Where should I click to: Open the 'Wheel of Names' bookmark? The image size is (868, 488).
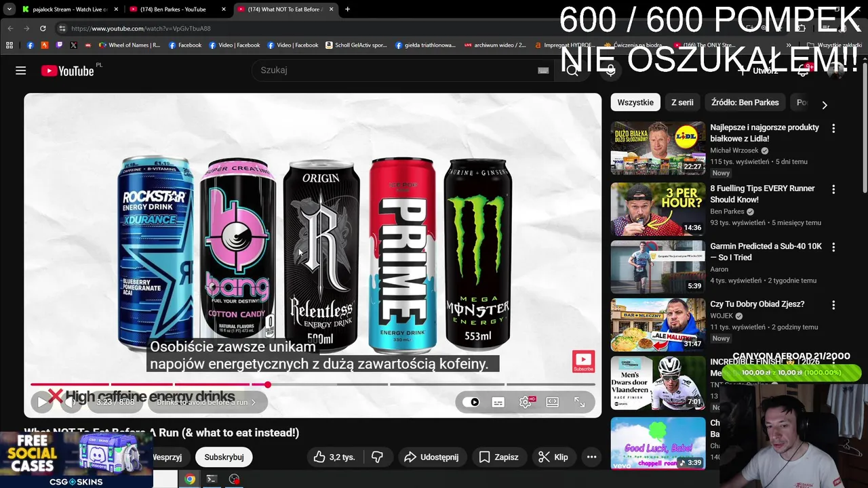pos(130,45)
